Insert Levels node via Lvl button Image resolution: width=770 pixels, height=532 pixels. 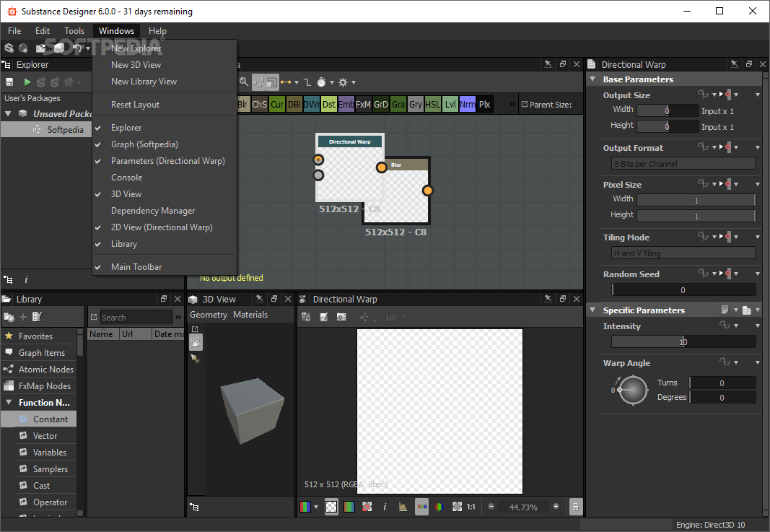tap(450, 104)
